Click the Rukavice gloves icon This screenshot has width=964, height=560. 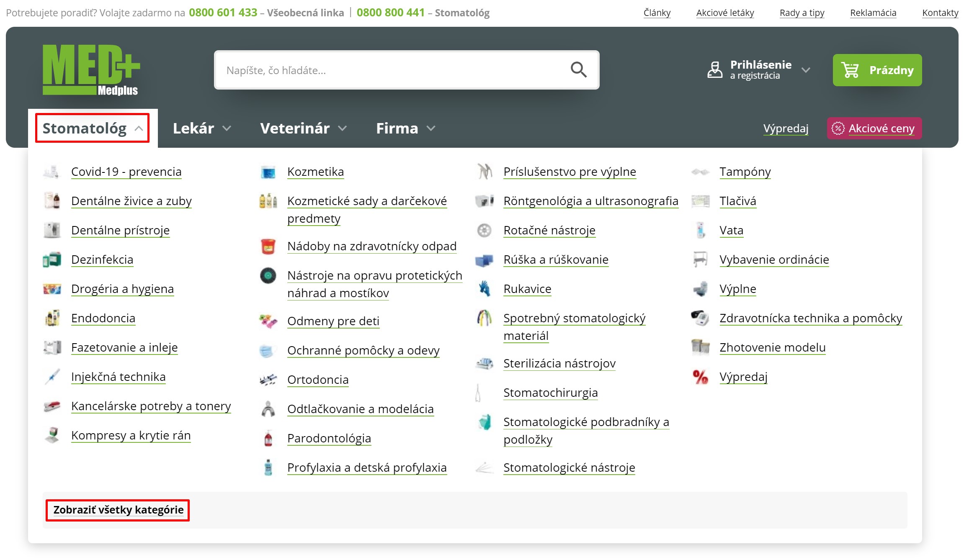(484, 289)
